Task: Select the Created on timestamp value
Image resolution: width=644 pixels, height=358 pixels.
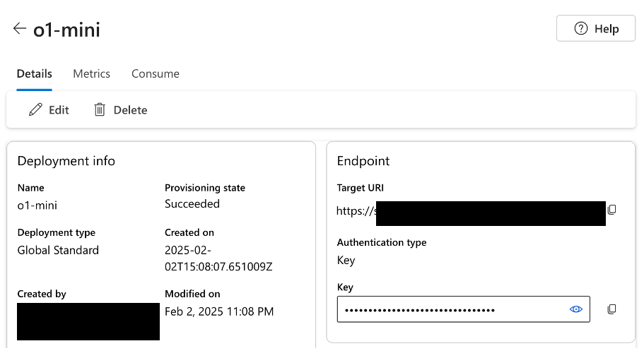Action: [x=218, y=258]
